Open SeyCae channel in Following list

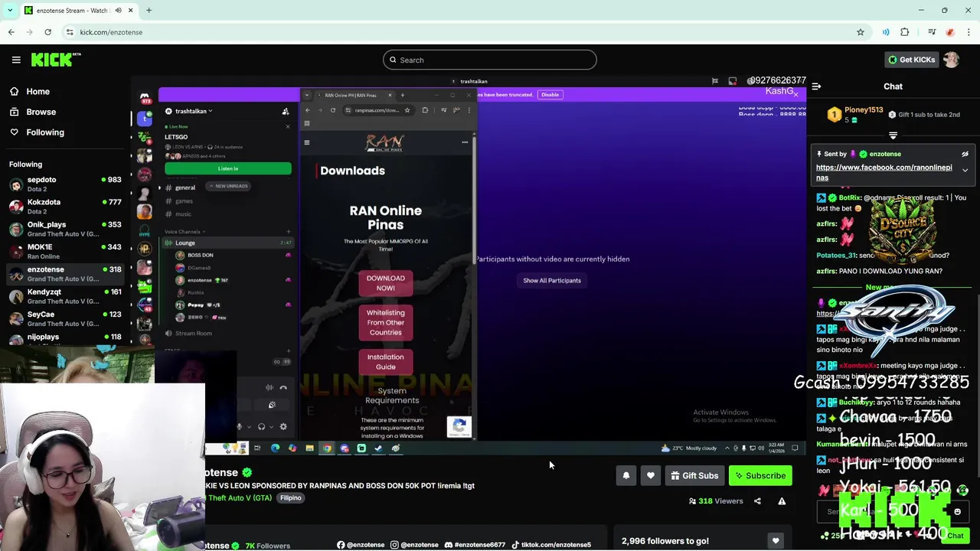click(x=65, y=318)
